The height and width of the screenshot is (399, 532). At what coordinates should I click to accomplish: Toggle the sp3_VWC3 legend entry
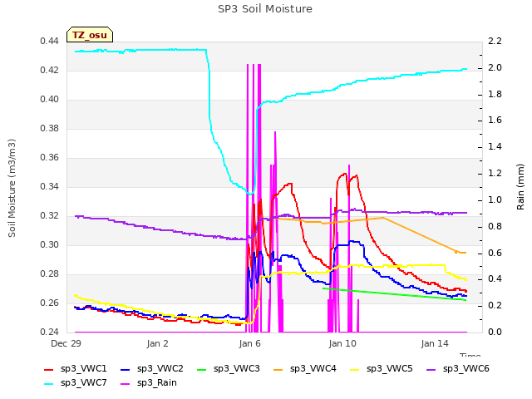pyautogui.click(x=229, y=369)
